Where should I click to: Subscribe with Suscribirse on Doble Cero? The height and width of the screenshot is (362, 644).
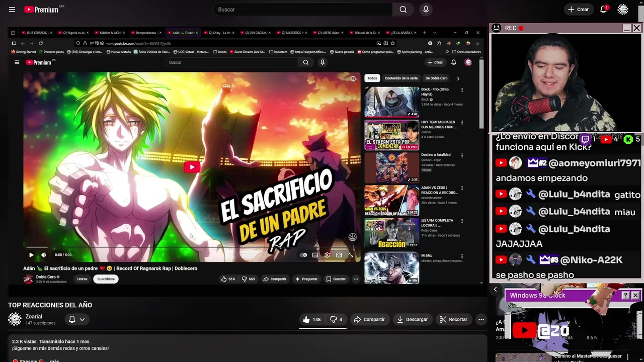pos(106,279)
